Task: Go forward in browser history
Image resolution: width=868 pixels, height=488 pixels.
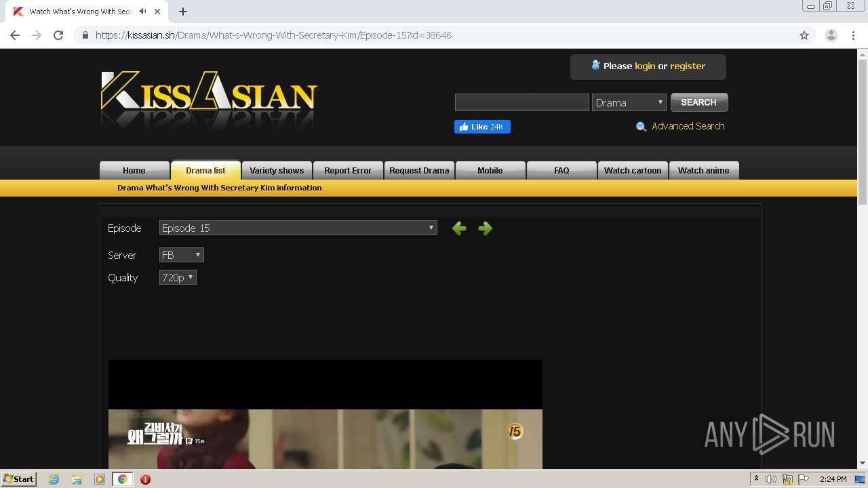Action: point(37,35)
